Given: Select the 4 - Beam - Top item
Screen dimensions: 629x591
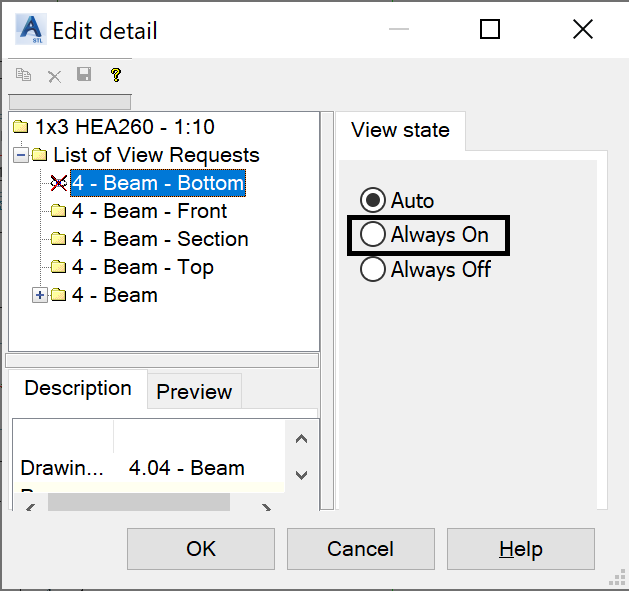Looking at the screenshot, I should pyautogui.click(x=142, y=267).
